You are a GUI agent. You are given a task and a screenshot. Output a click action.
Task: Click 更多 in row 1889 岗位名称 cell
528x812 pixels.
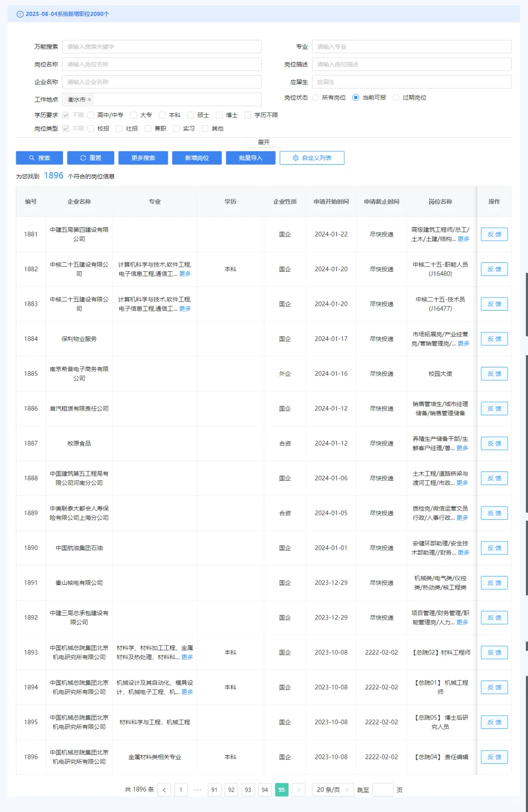coord(462,518)
